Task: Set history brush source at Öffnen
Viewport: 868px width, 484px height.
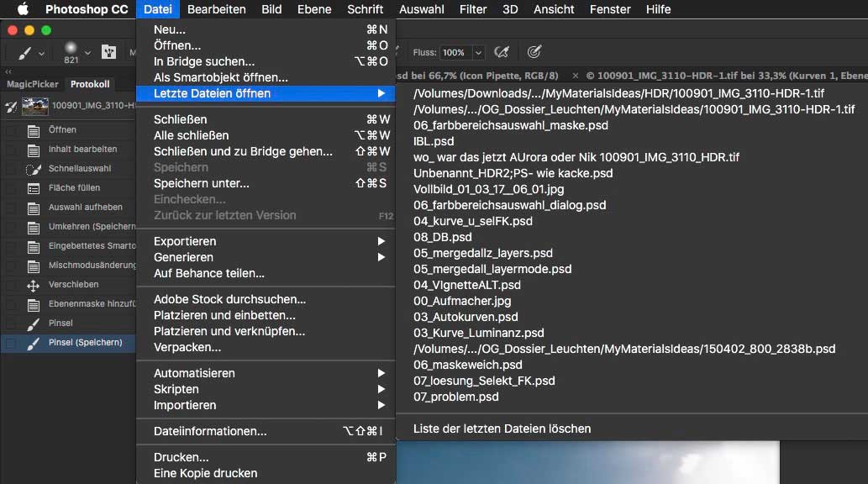Action: tap(11, 130)
